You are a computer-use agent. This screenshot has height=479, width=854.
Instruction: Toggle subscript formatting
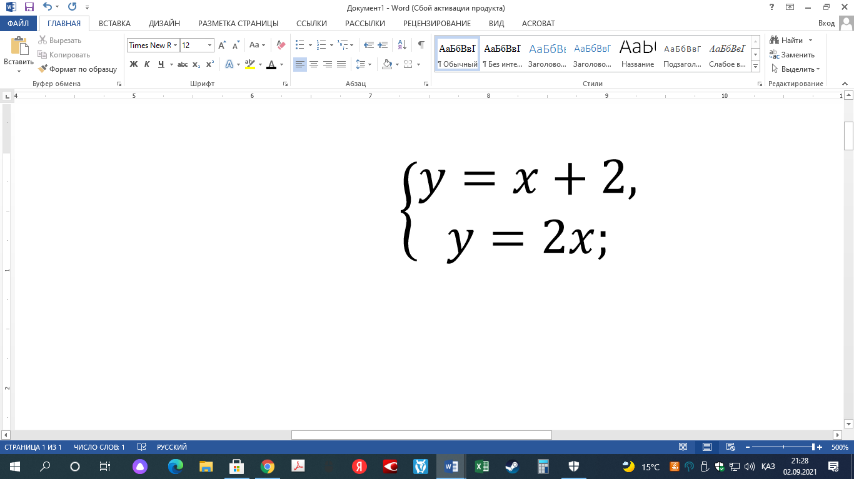tap(196, 64)
